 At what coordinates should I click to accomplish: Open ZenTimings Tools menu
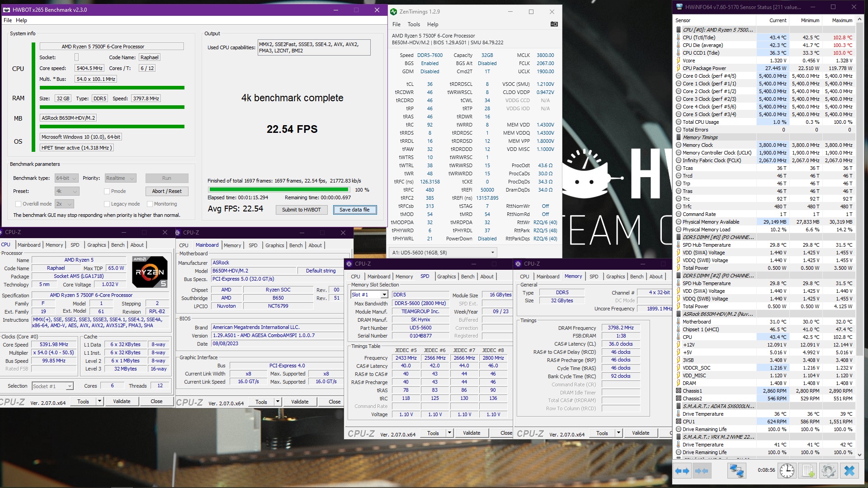(414, 24)
